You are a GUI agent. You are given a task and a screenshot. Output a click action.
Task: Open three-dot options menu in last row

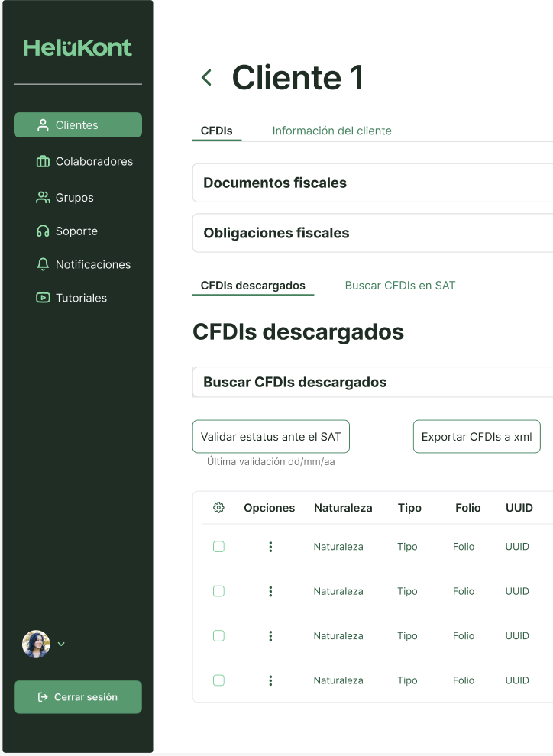(x=270, y=680)
